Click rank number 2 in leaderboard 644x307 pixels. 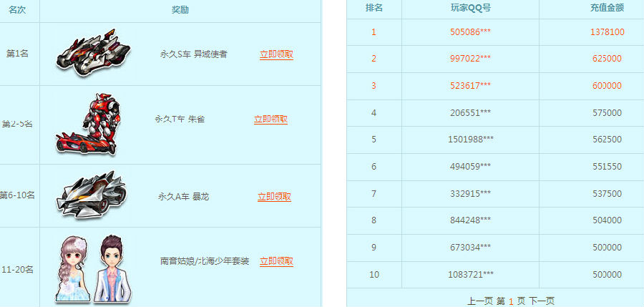374,59
